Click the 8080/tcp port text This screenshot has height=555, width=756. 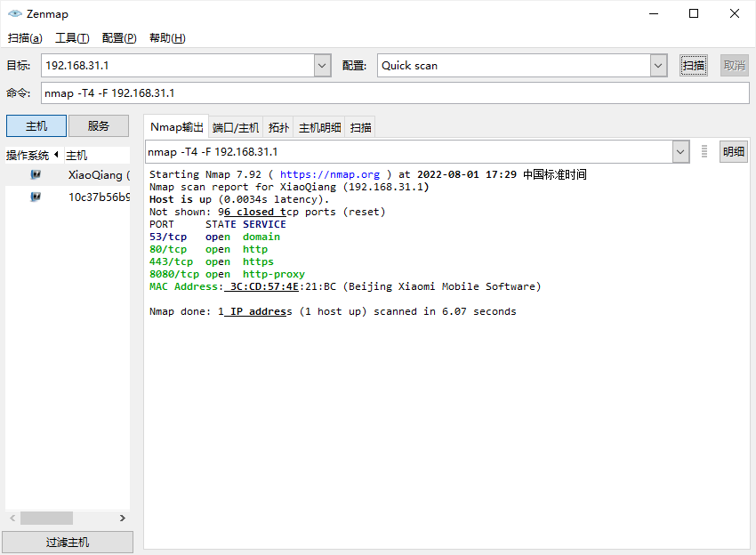coord(174,274)
